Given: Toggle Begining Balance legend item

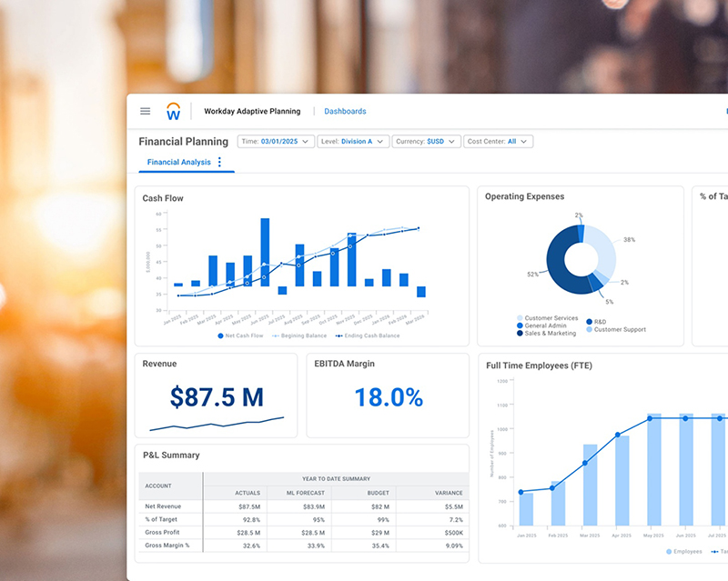Looking at the screenshot, I should 299,336.
